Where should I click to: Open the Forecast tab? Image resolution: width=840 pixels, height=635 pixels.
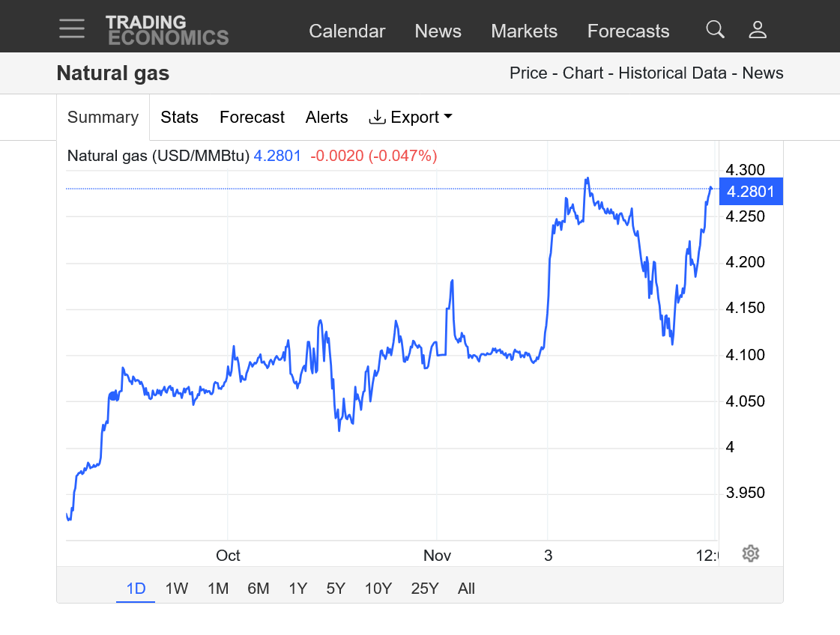point(252,118)
